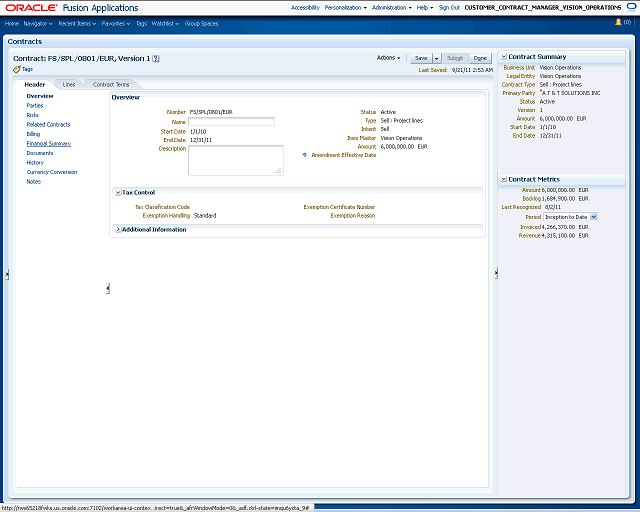Open the Actions dropdown menu

388,58
